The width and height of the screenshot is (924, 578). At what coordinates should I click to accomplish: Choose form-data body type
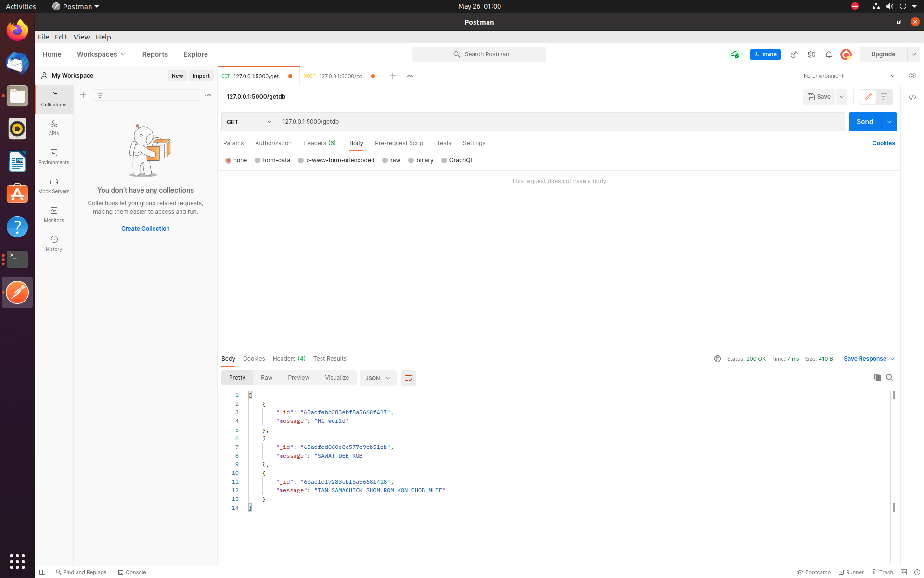pos(272,160)
